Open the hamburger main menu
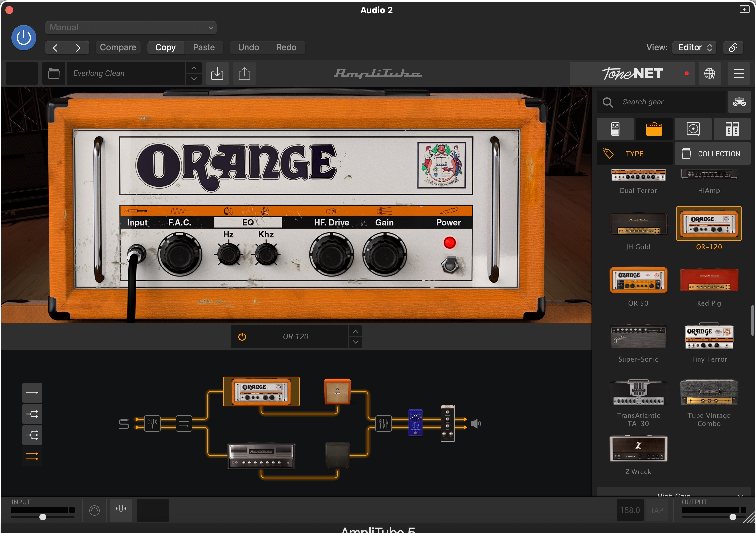This screenshot has width=756, height=533. pos(739,73)
